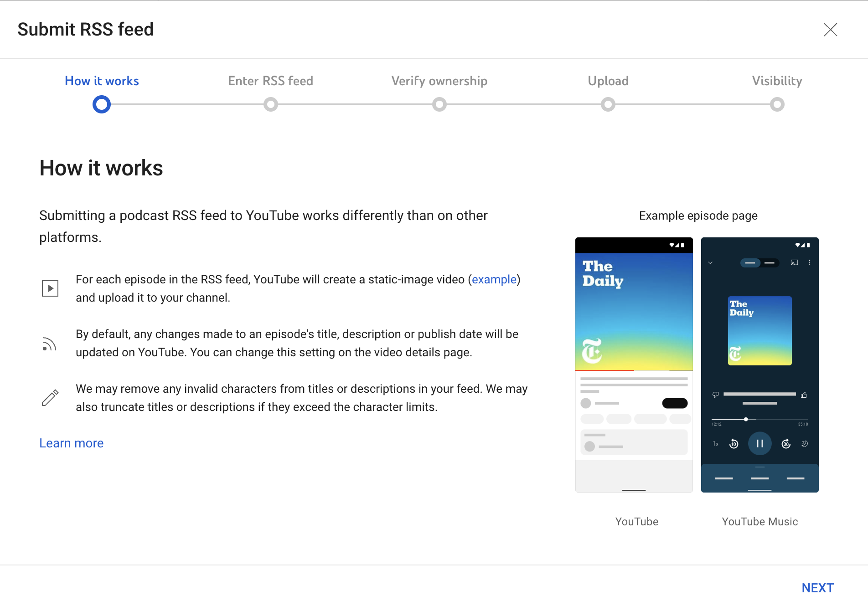Click the thumbs down icon in music preview
The height and width of the screenshot is (611, 868).
coord(716,395)
